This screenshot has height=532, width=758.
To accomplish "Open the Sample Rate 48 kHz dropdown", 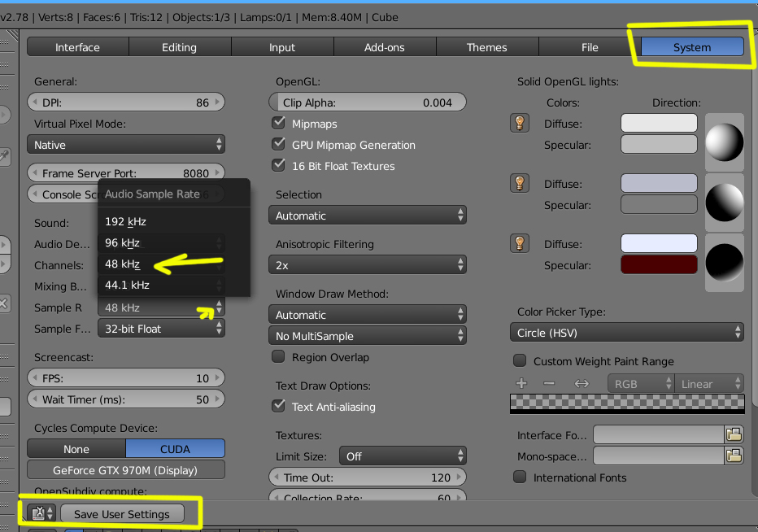I will click(x=161, y=307).
